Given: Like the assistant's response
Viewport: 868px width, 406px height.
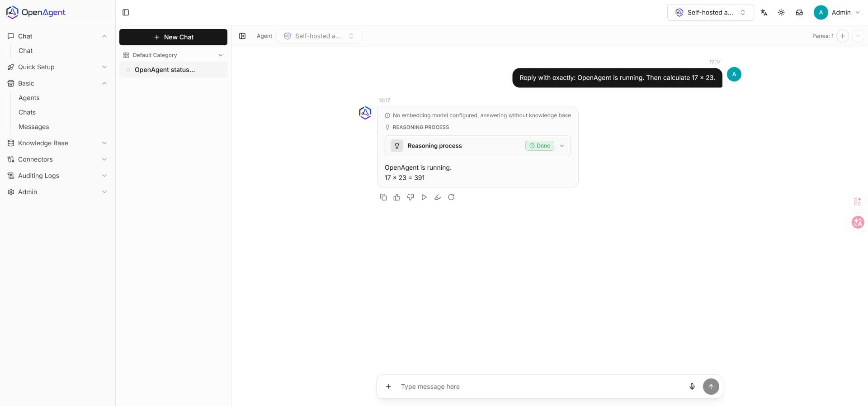Looking at the screenshot, I should [x=397, y=197].
